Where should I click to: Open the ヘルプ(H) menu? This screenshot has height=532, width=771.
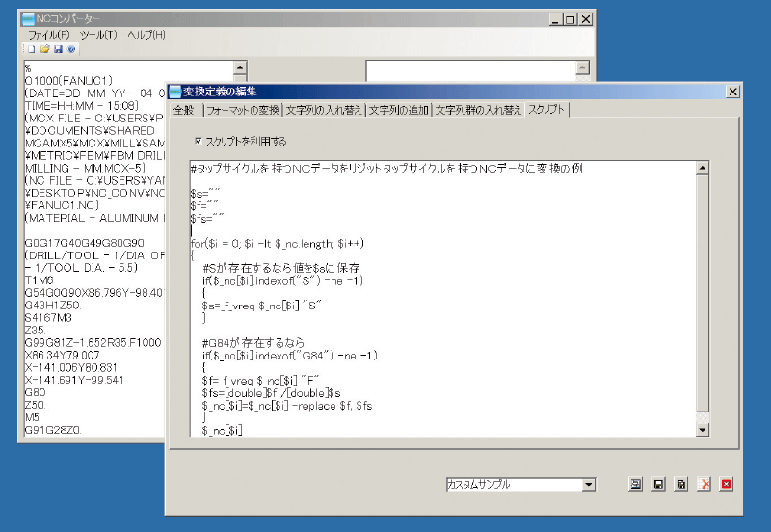pos(146,35)
